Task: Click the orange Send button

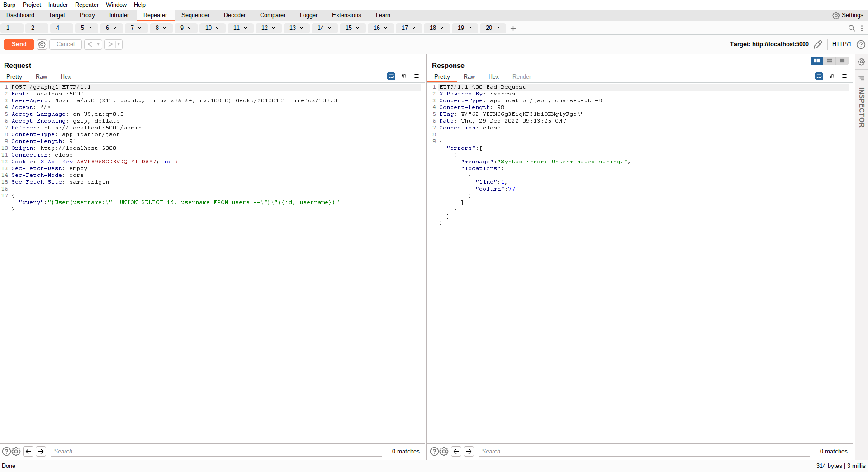Action: pyautogui.click(x=19, y=44)
